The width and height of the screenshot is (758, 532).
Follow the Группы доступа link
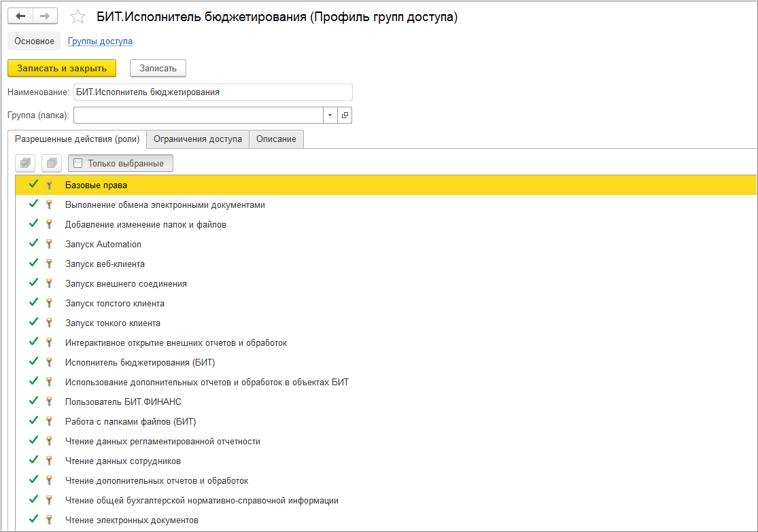click(x=100, y=41)
